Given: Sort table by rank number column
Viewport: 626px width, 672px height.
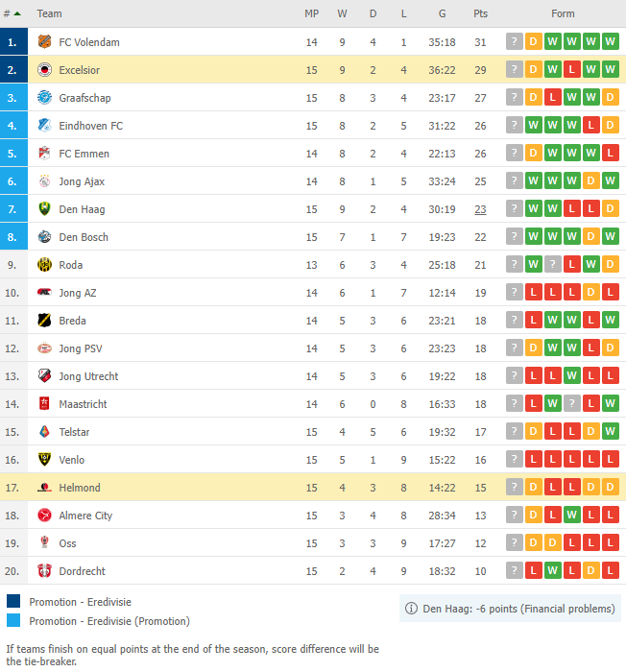Looking at the screenshot, I should 12,13.
